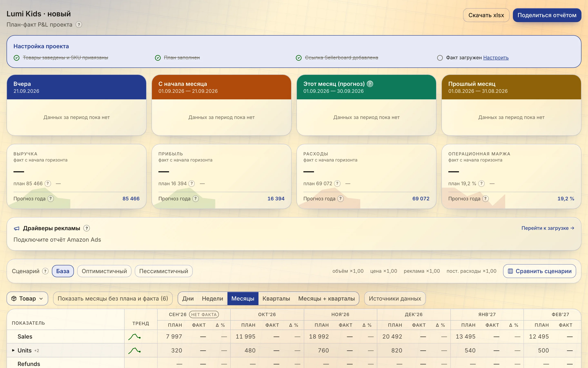
Task: Select the Пессимистичный scenario
Action: click(164, 271)
